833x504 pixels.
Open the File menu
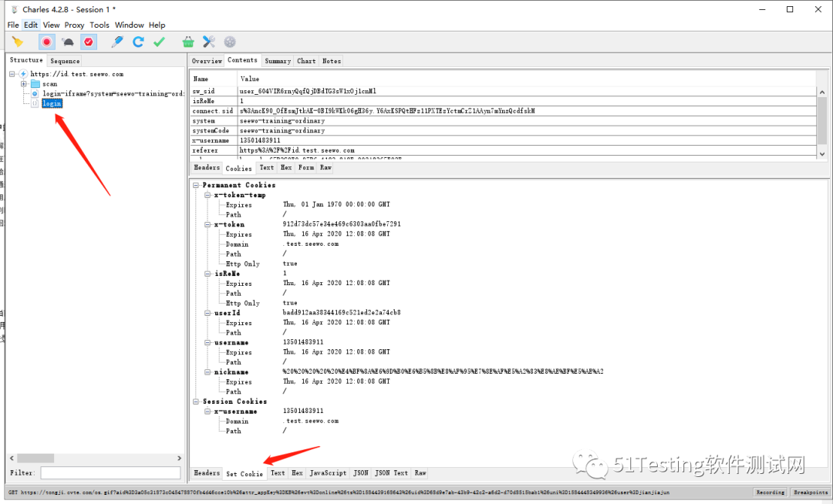pyautogui.click(x=13, y=25)
